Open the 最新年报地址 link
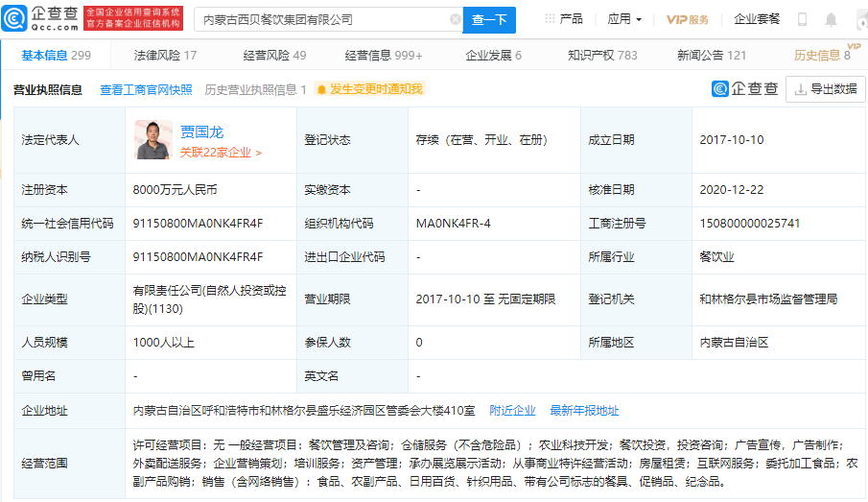The height and width of the screenshot is (502, 868). pos(584,411)
